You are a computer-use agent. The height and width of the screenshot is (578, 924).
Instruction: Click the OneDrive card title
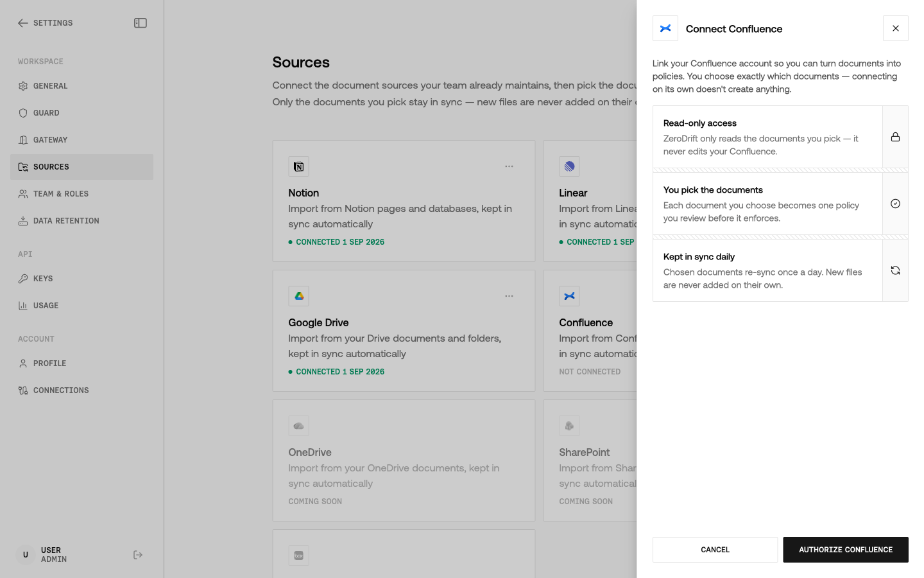310,452
